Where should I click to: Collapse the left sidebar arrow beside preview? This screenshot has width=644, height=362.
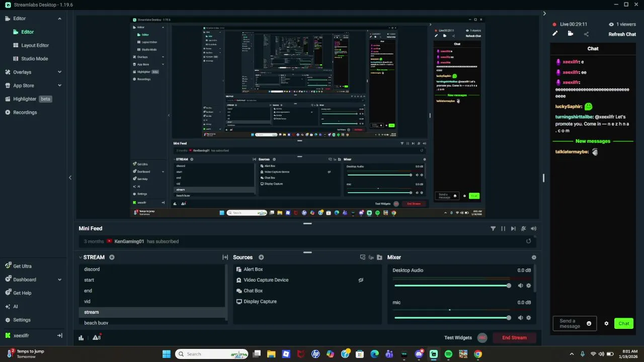click(x=70, y=177)
